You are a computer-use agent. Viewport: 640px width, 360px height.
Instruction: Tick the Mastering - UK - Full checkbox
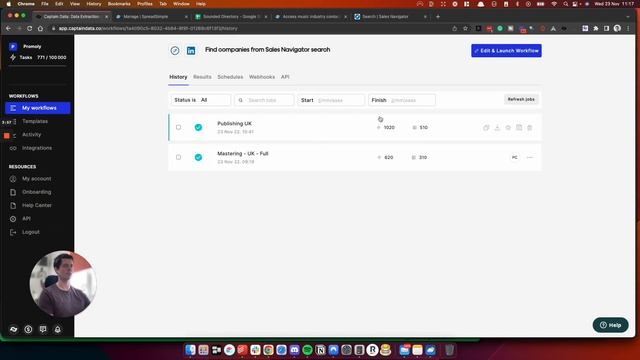(178, 157)
